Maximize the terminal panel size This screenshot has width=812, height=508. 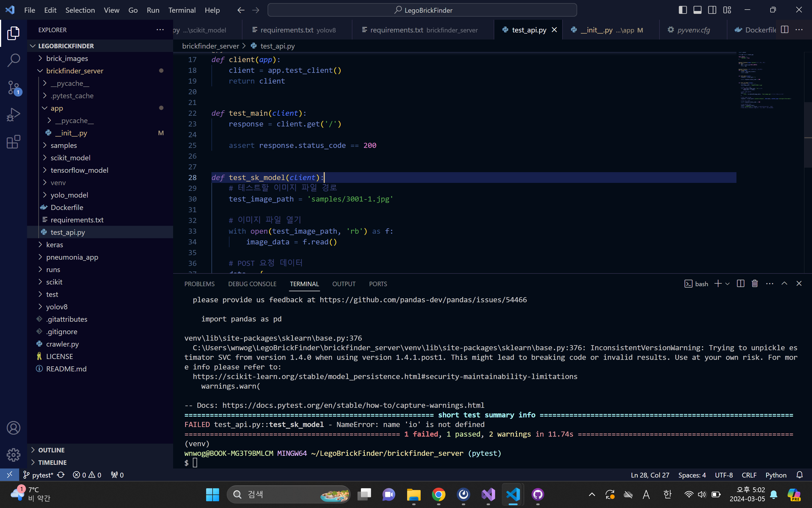(x=784, y=284)
